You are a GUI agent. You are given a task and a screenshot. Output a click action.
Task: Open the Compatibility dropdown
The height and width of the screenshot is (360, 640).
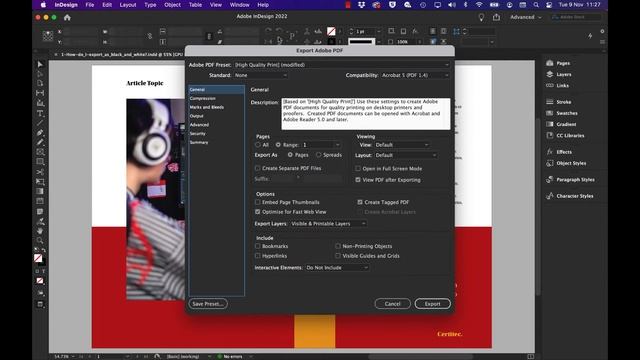click(x=416, y=75)
